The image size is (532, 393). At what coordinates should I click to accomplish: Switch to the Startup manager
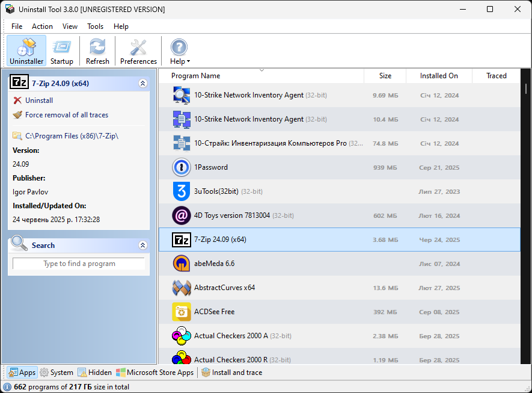coord(62,51)
